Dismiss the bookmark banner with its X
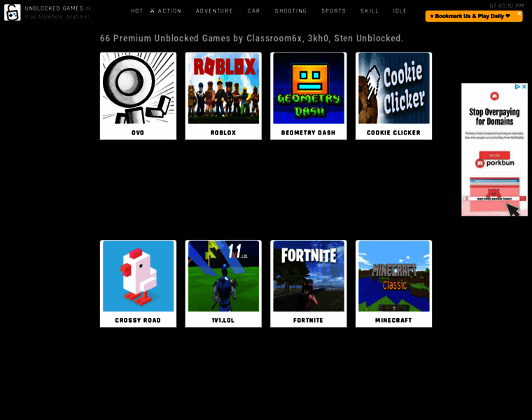This screenshot has width=532, height=420. (x=519, y=13)
